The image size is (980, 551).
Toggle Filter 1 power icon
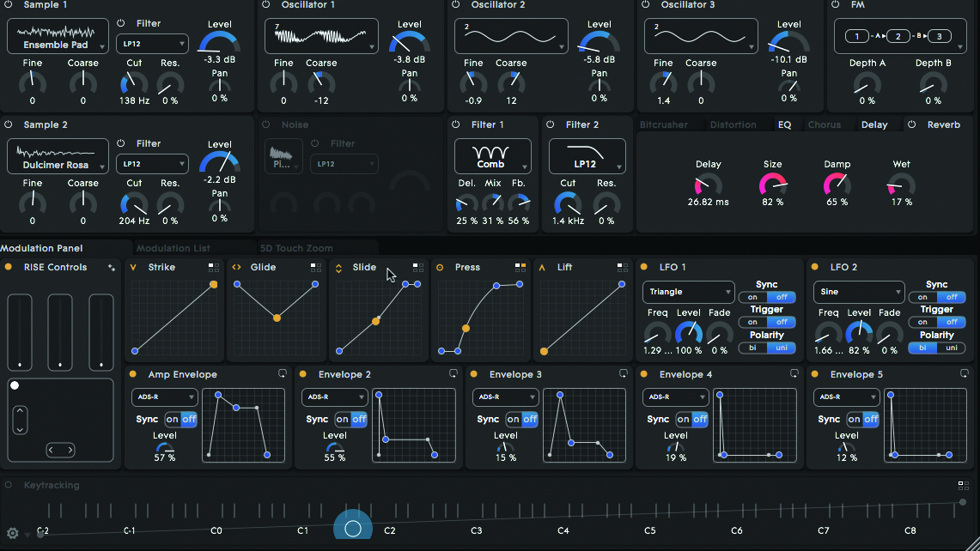click(455, 124)
